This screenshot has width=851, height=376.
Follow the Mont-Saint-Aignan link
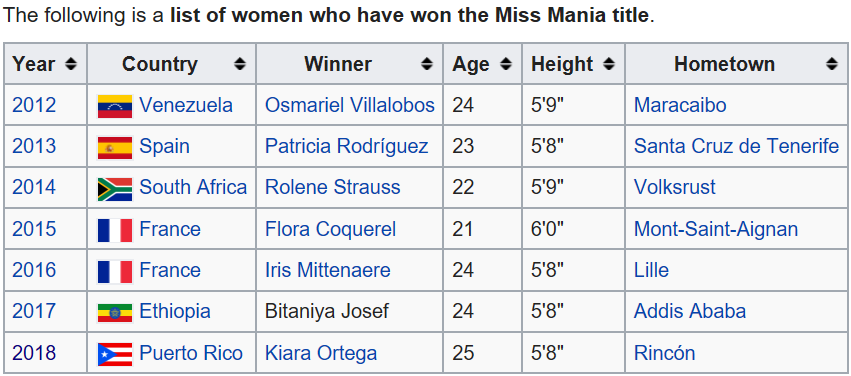point(716,230)
